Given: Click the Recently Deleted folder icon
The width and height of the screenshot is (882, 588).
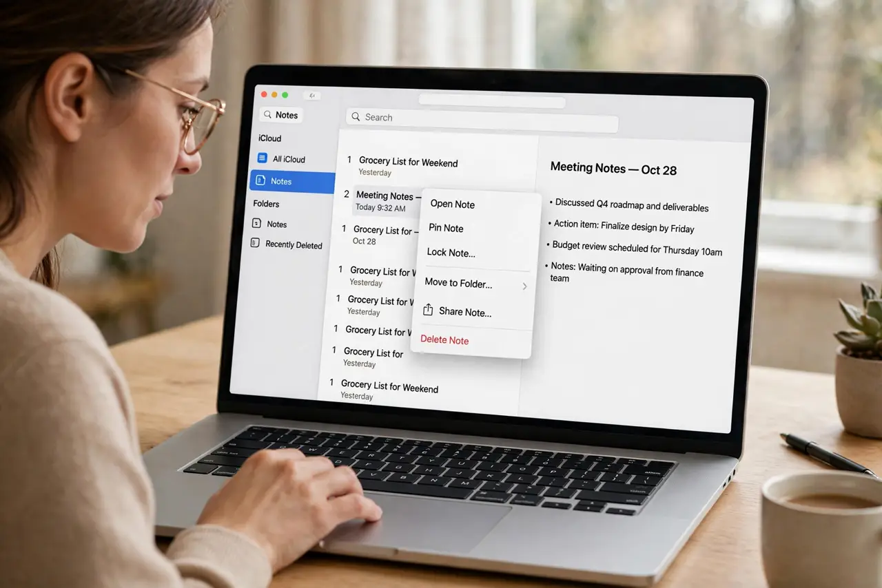Looking at the screenshot, I should point(255,244).
